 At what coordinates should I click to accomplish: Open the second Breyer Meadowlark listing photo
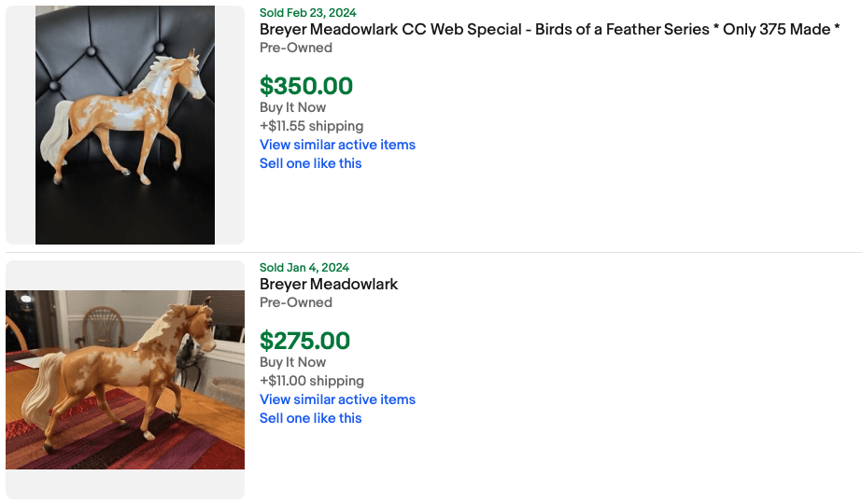125,379
